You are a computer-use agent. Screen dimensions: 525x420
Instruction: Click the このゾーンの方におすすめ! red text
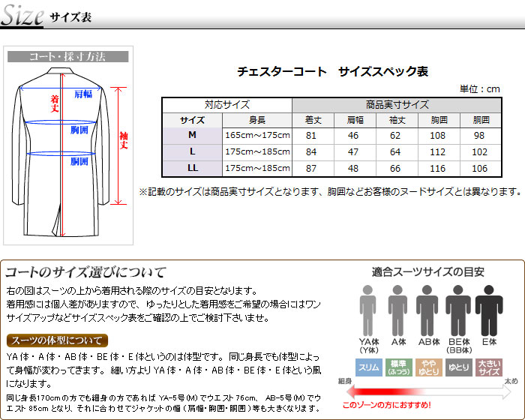point(387,405)
